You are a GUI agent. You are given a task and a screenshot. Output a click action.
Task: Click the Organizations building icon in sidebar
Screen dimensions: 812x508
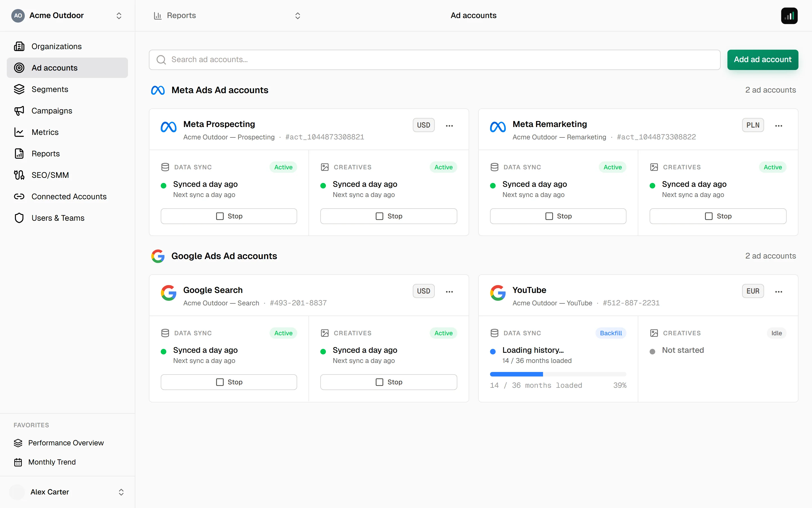coord(19,46)
